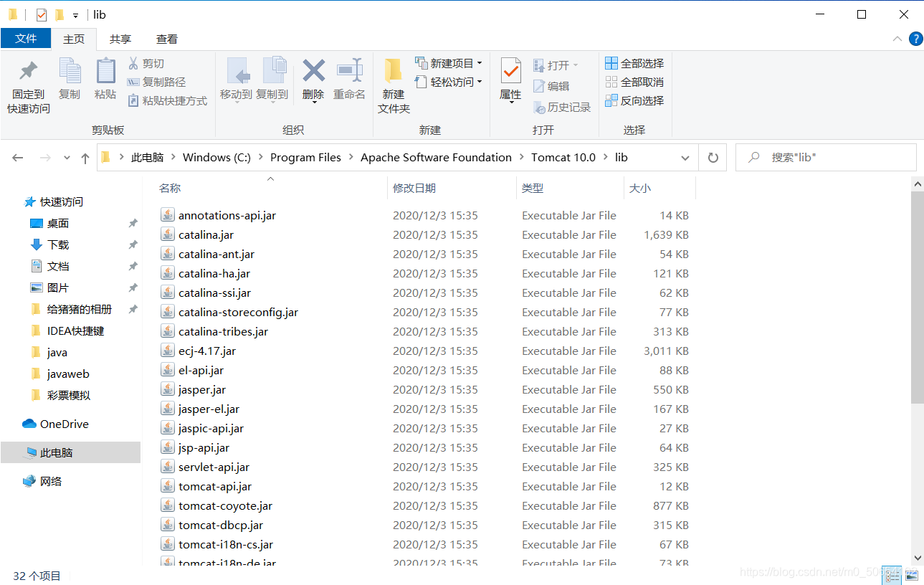924x585 pixels.
Task: Click the Delete X icon
Action: pyautogui.click(x=313, y=71)
